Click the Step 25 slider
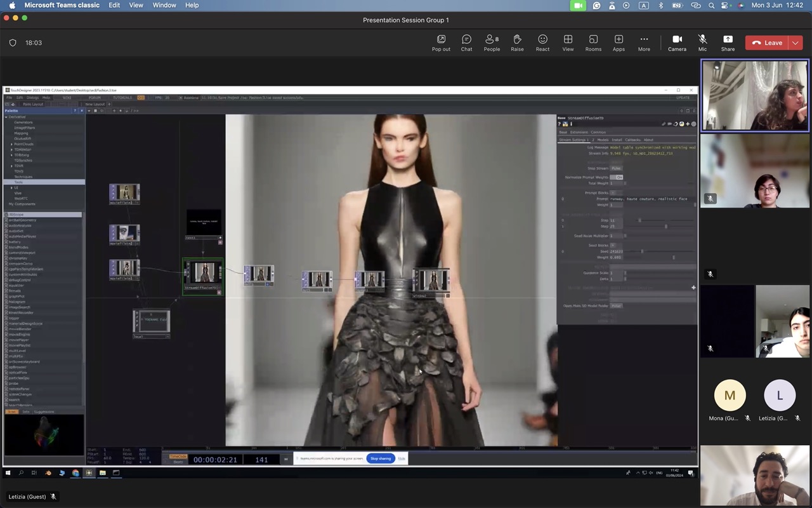The height and width of the screenshot is (508, 812). point(660,226)
